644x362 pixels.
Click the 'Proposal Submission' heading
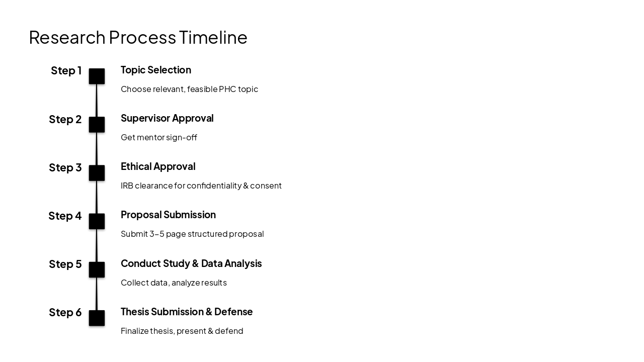168,215
